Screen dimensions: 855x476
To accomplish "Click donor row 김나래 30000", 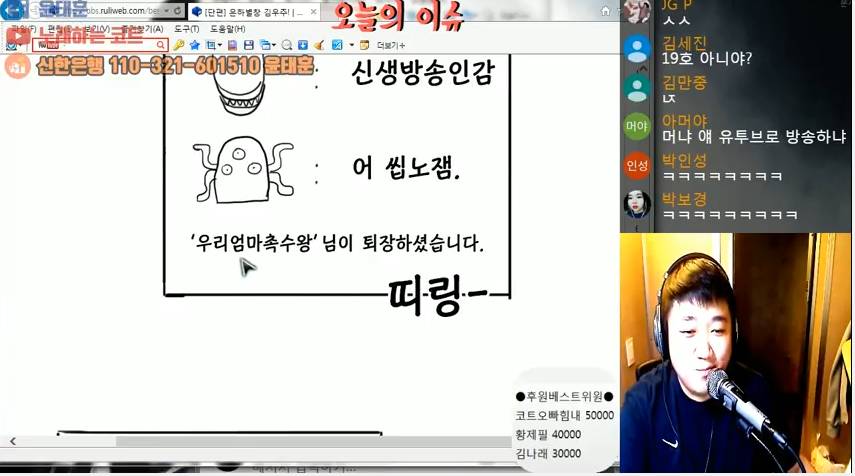I will (x=548, y=454).
